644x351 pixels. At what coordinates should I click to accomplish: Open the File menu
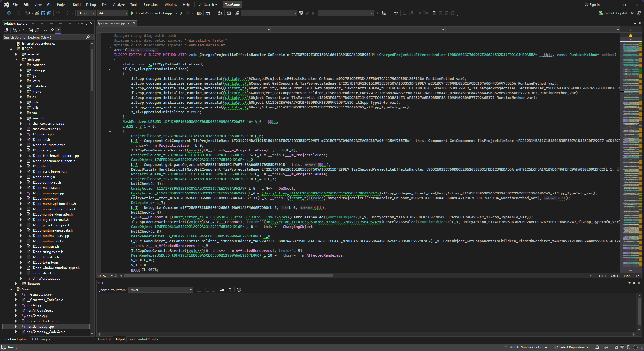15,5
